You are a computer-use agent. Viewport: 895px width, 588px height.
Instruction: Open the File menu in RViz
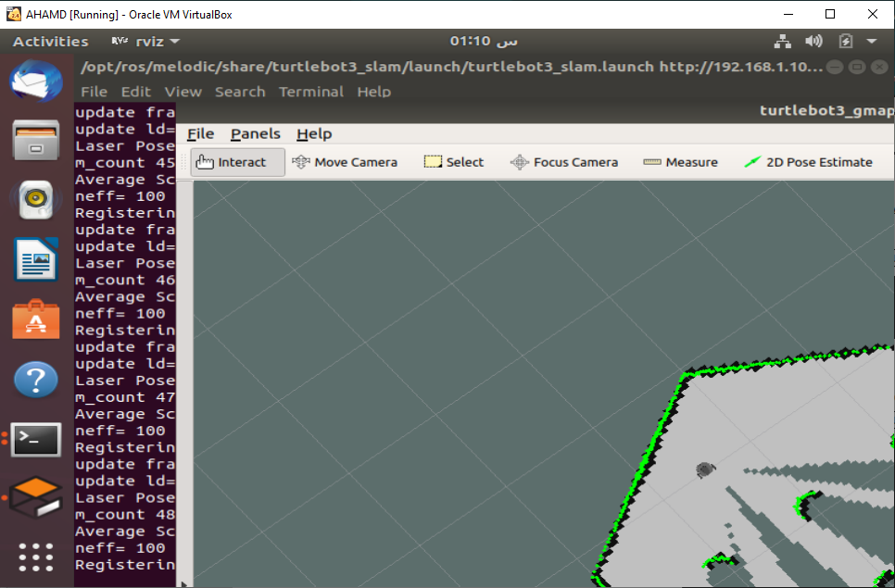tap(200, 133)
